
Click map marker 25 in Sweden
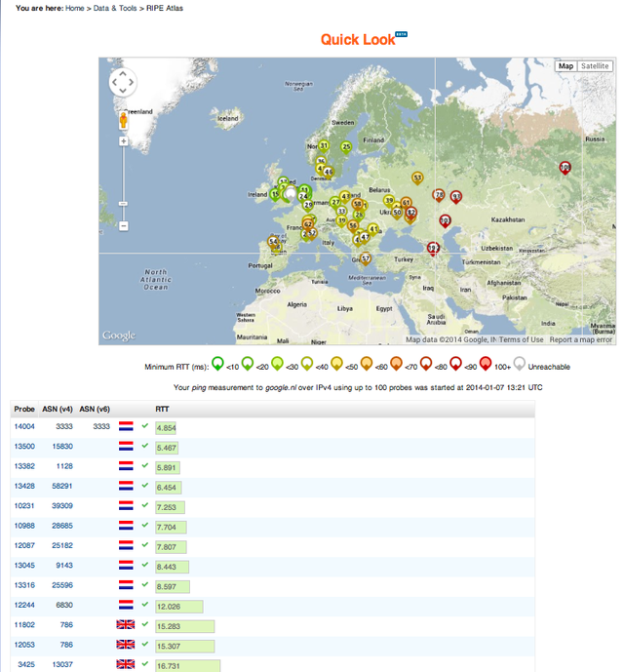point(346,148)
